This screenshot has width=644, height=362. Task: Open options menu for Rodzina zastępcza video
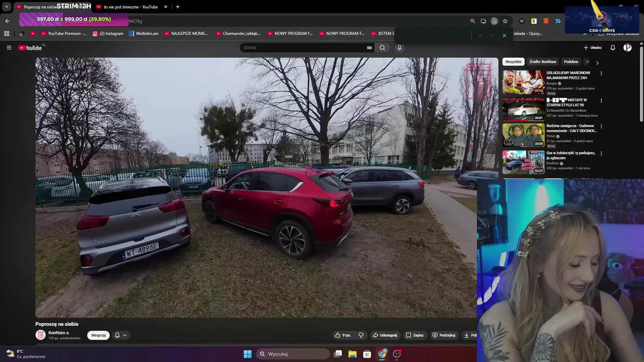tap(601, 127)
